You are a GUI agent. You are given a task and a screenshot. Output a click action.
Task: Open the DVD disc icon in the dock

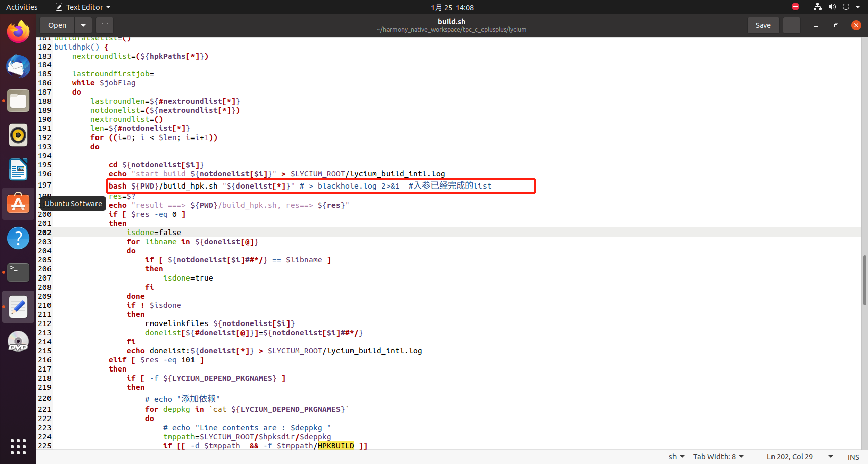click(x=18, y=341)
